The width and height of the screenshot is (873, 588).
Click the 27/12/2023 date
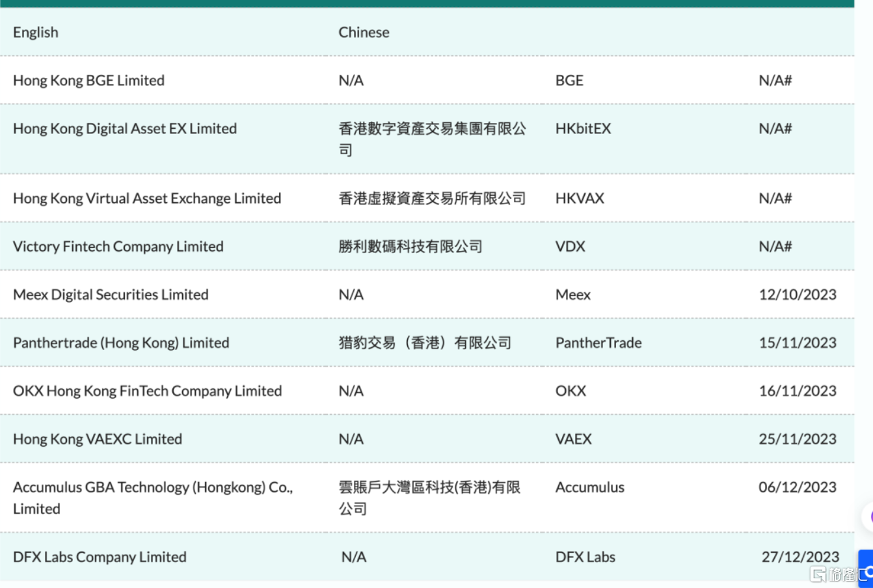pyautogui.click(x=800, y=557)
